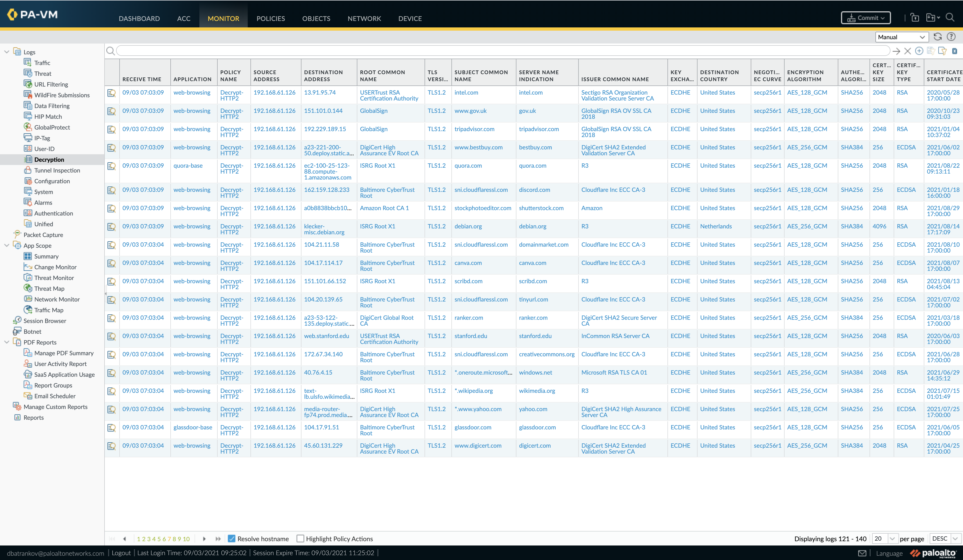Open WildFire Submissions logs

[x=62, y=95]
